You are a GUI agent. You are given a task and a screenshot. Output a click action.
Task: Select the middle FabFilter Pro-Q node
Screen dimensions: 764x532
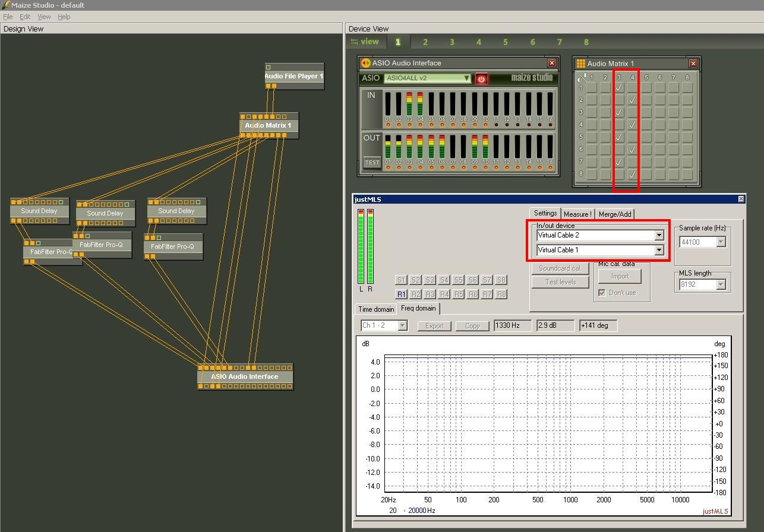click(102, 245)
